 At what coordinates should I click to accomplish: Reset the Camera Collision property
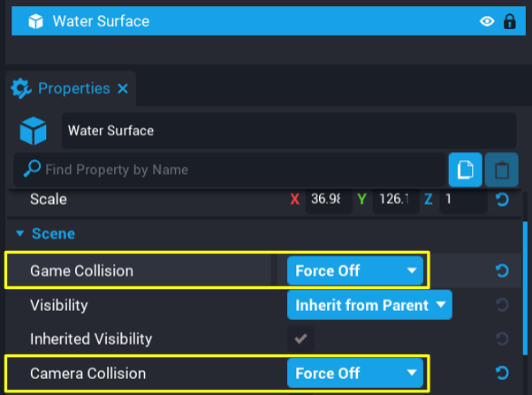(x=502, y=373)
